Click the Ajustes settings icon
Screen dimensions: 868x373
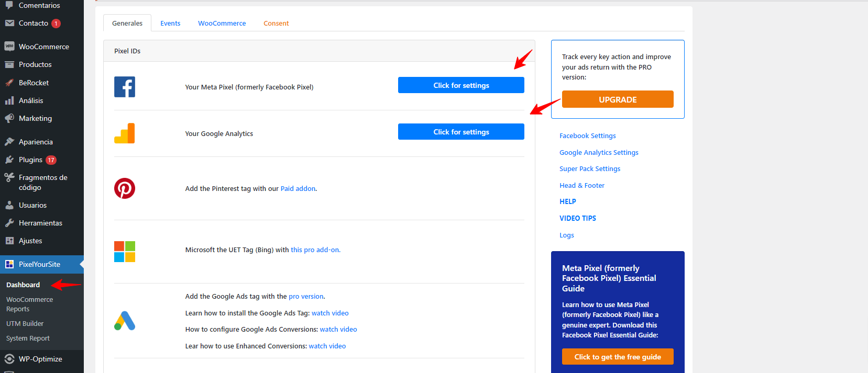point(9,241)
